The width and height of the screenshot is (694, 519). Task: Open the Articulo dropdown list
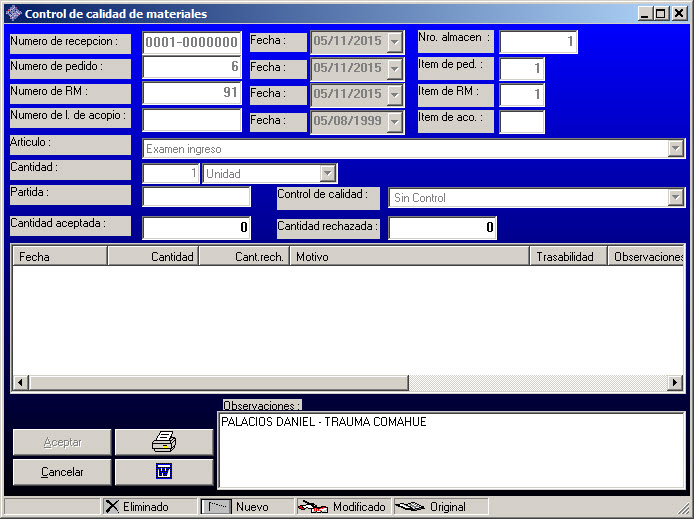click(x=675, y=149)
